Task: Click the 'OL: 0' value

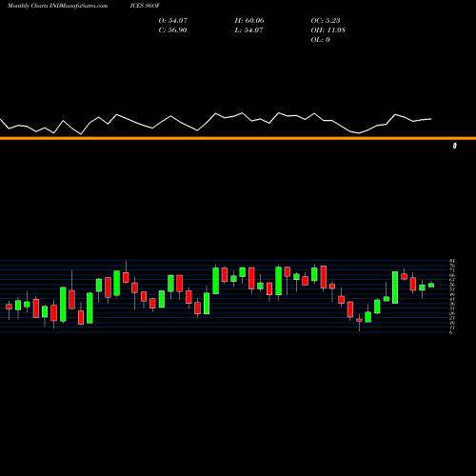Action: point(321,39)
